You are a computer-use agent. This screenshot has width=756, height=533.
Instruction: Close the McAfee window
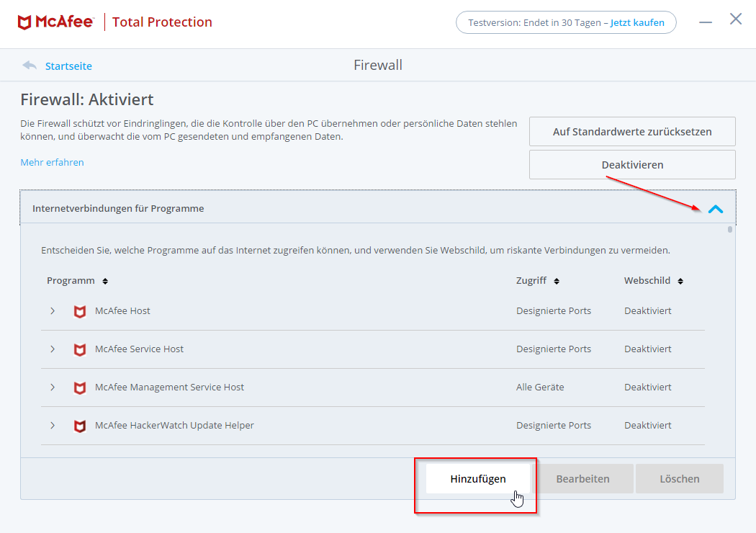click(736, 19)
